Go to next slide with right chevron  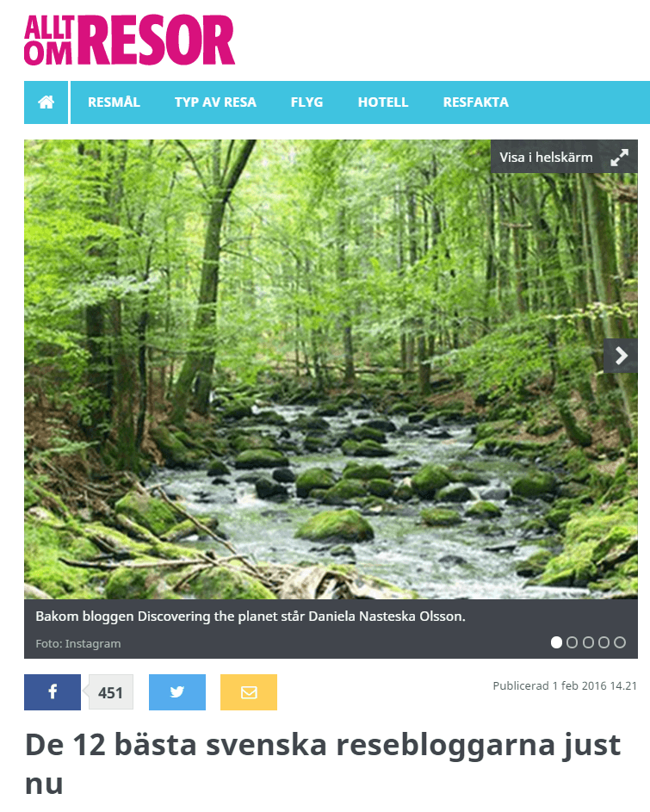(x=621, y=356)
